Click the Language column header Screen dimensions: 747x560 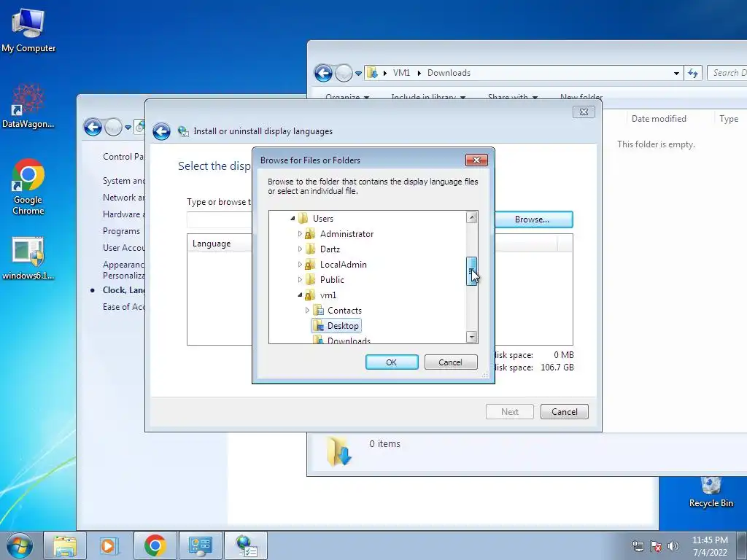tap(212, 244)
